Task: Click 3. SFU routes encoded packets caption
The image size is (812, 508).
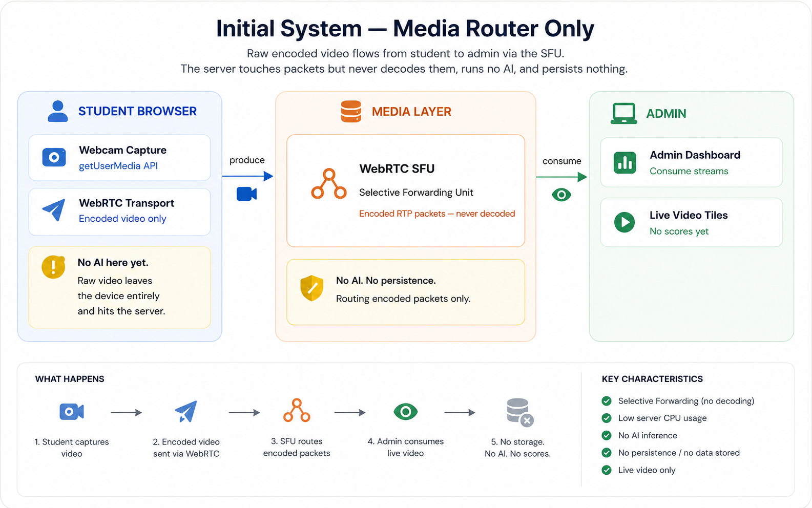Action: pyautogui.click(x=297, y=447)
